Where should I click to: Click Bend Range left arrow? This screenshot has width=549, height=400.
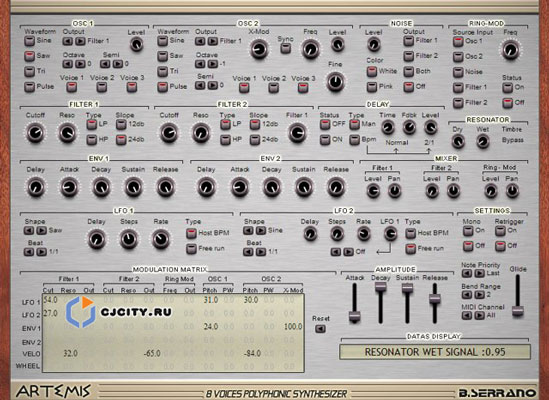click(x=467, y=295)
